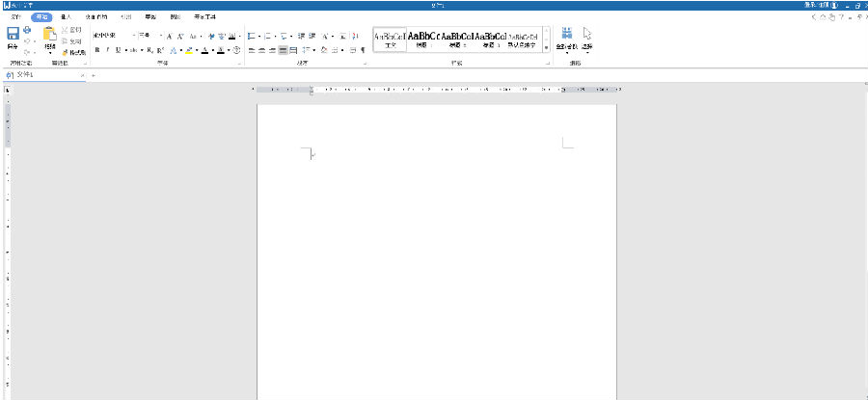Apply the 标题 3 style

coord(491,40)
